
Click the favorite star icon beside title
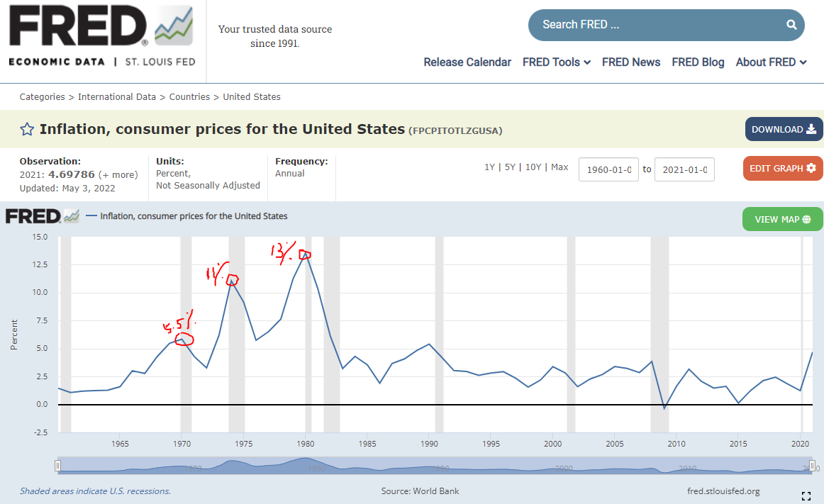coord(27,129)
